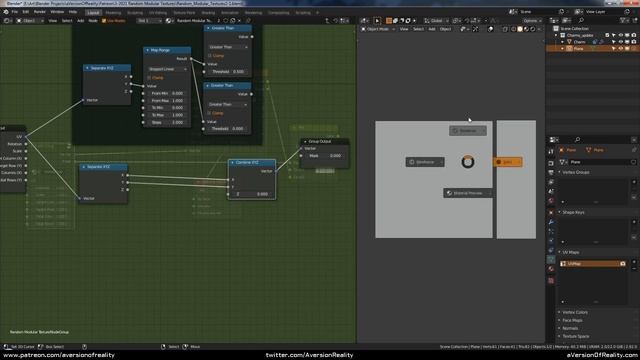Open Map Range interpolation type dropdown
The image size is (640, 360).
tap(167, 69)
